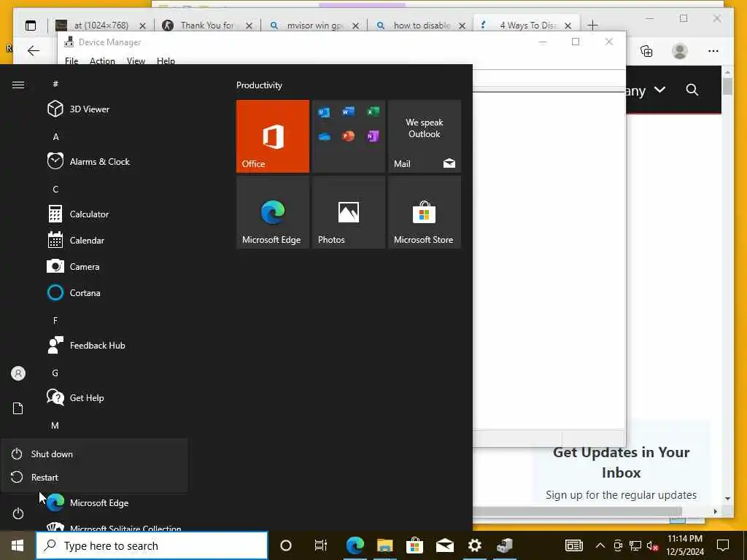Open the browser Settings and more menu
The width and height of the screenshot is (747, 560).
(713, 51)
